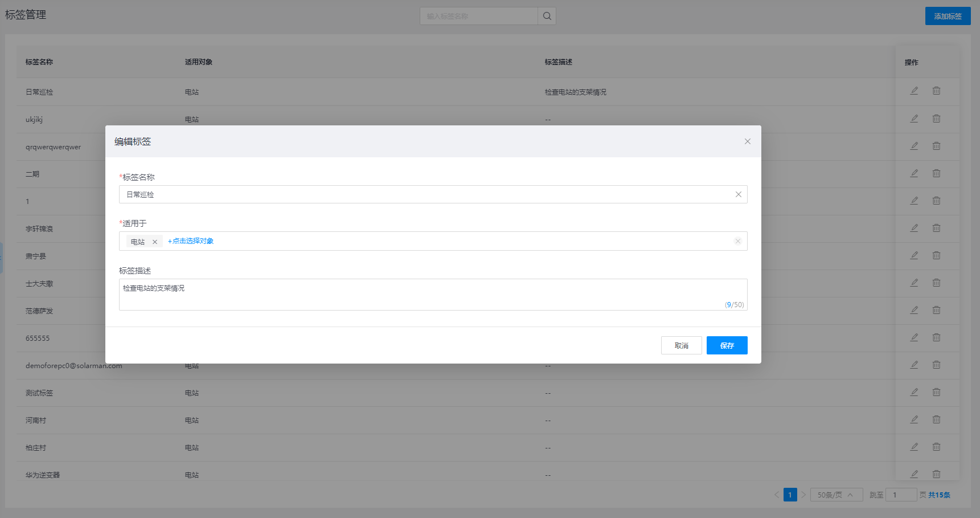This screenshot has width=980, height=518.
Task: Click edit icon for 日常巡检 row
Action: point(914,91)
